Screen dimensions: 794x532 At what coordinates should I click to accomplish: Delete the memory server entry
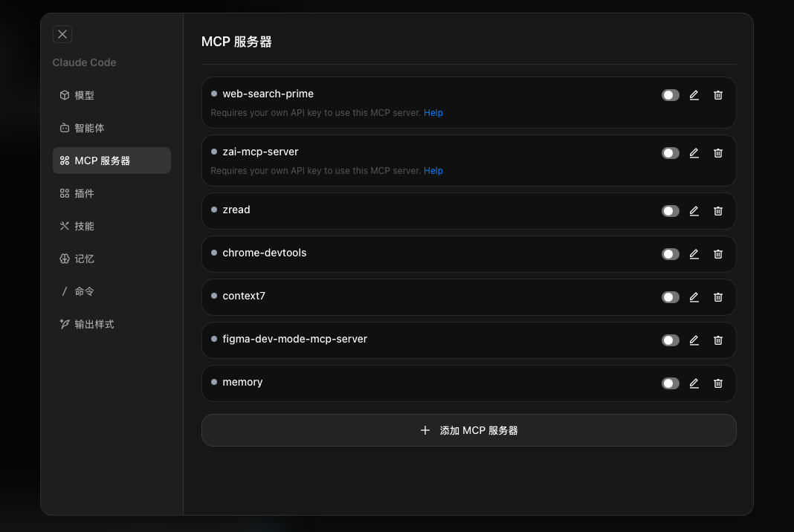pyautogui.click(x=717, y=383)
